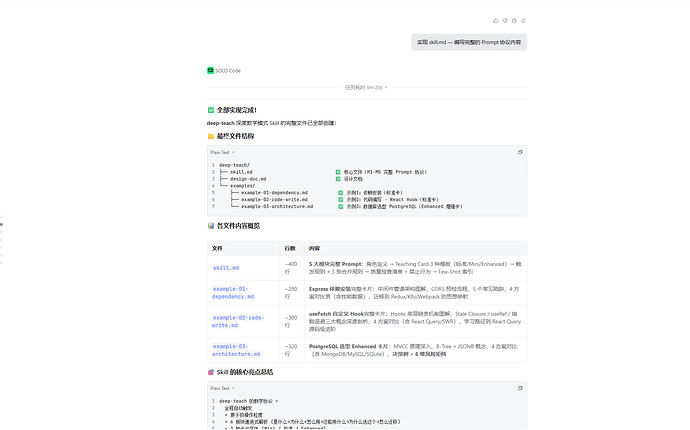Open the skill.md file link
The image size is (690, 430).
click(226, 268)
